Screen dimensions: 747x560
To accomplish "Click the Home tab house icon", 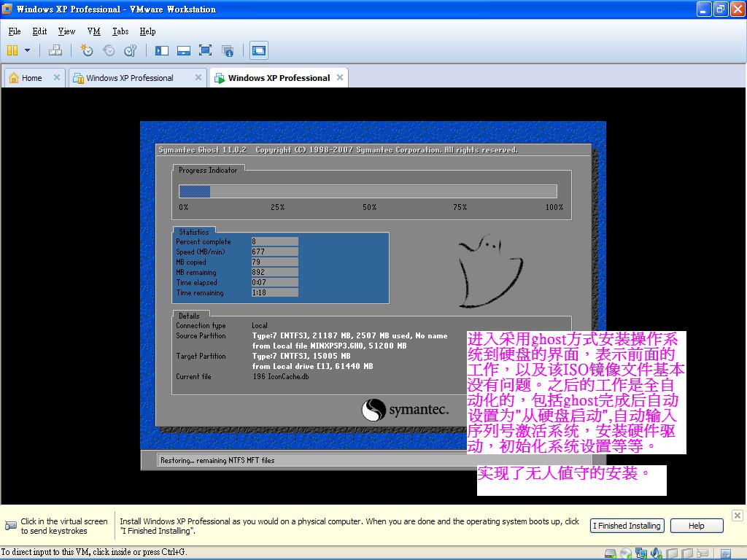I will (14, 77).
